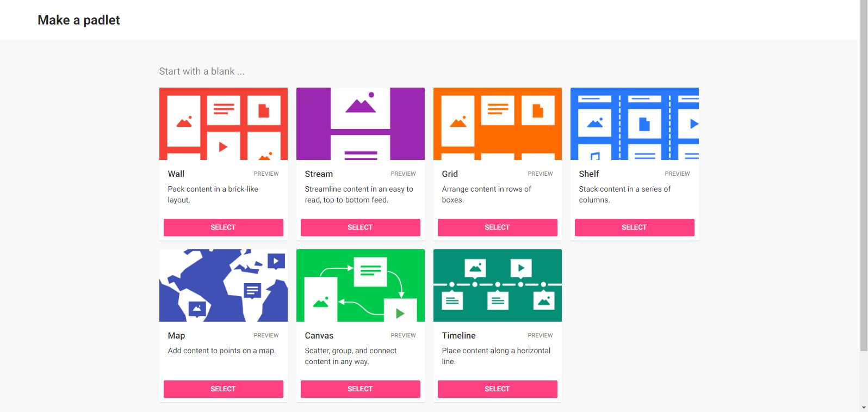Open the Map layout preview

coord(266,336)
